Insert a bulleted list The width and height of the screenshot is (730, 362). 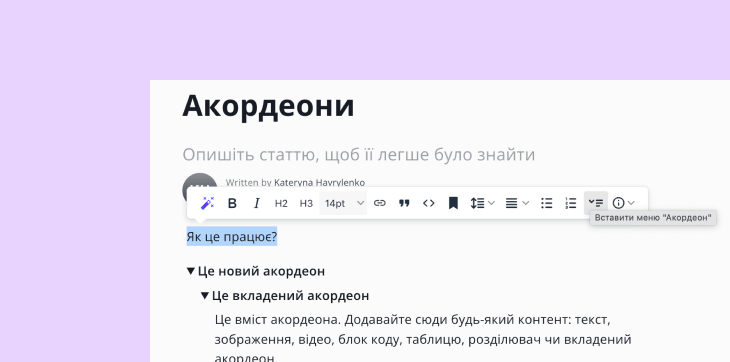pyautogui.click(x=547, y=203)
